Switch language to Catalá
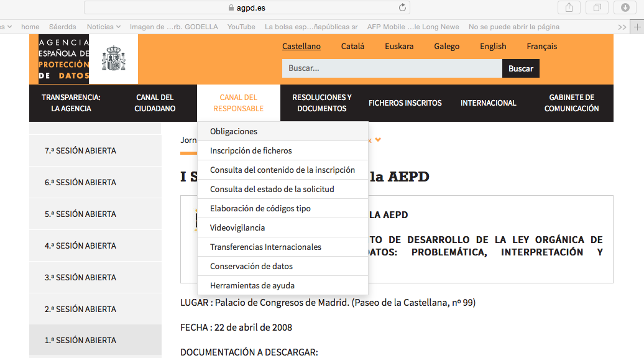 (352, 47)
